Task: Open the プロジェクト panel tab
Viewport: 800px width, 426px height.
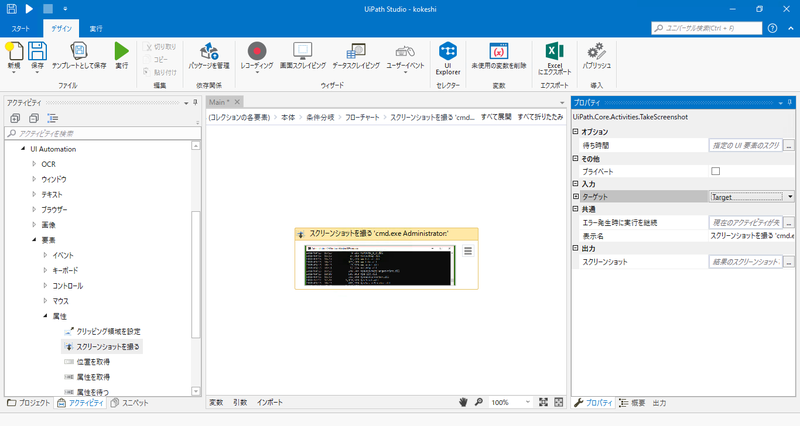Action: [x=29, y=403]
